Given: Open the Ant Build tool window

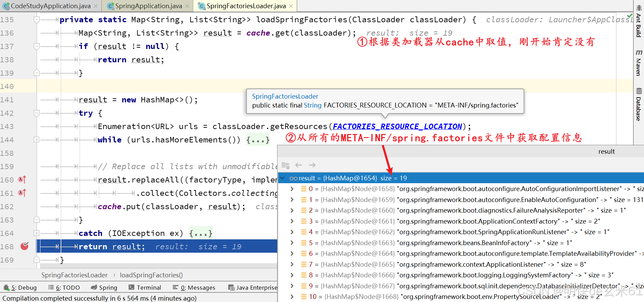Looking at the screenshot, I should point(639,21).
